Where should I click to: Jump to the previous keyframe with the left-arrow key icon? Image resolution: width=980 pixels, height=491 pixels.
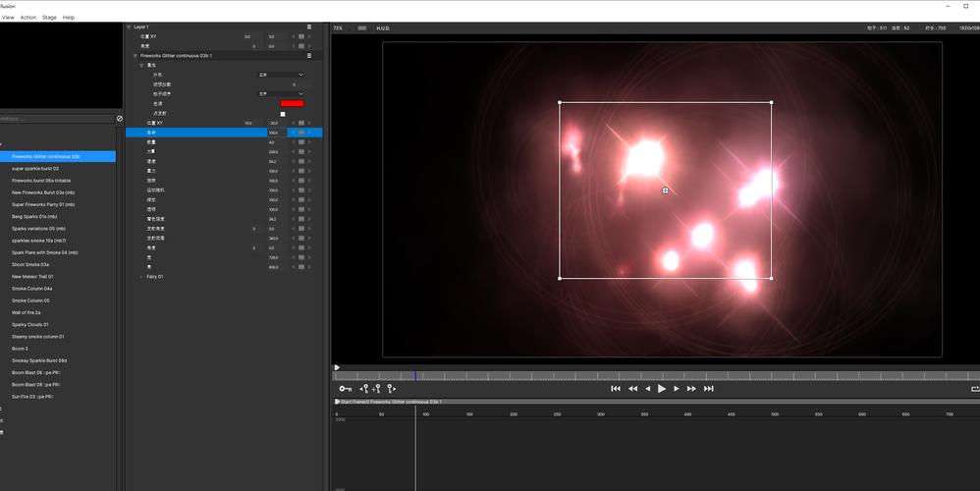click(x=363, y=389)
